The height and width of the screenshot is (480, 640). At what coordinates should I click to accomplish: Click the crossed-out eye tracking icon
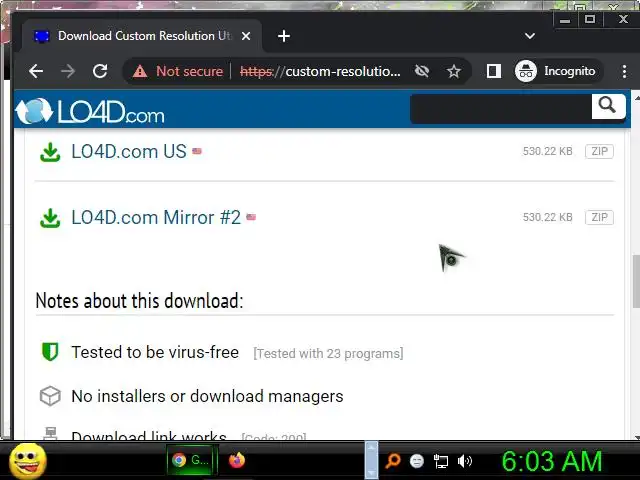pos(422,71)
